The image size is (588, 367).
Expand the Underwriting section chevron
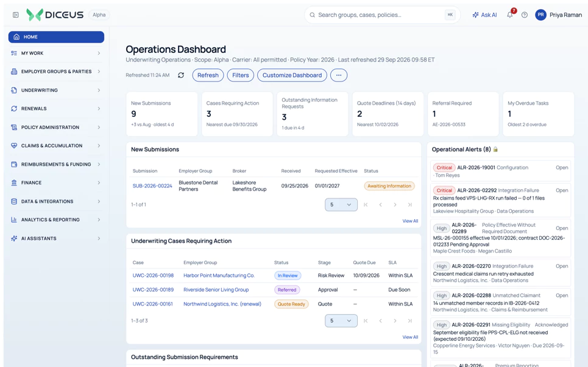coord(99,90)
